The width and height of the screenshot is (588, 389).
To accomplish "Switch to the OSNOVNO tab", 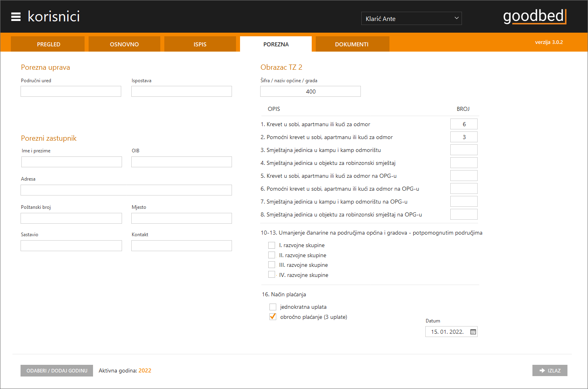I will (x=124, y=44).
